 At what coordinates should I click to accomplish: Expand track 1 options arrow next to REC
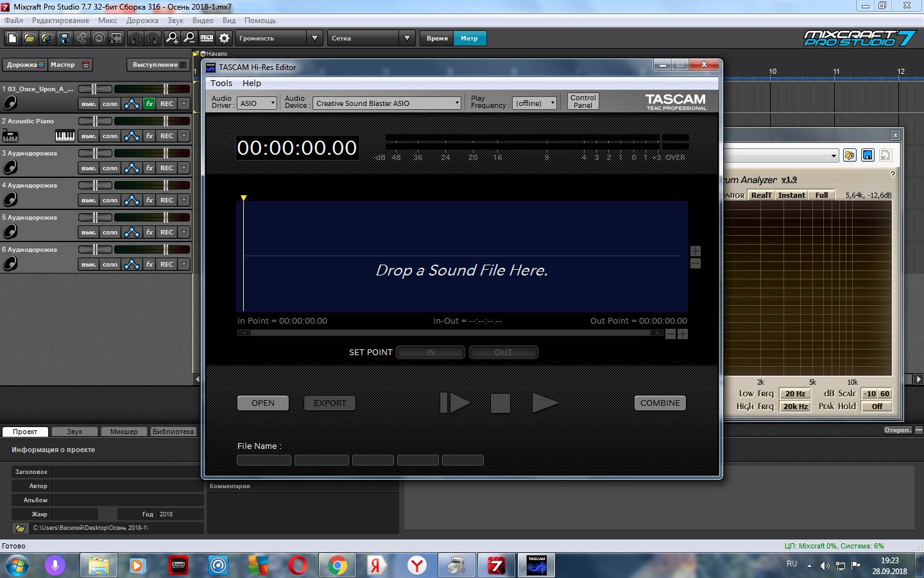tap(184, 103)
